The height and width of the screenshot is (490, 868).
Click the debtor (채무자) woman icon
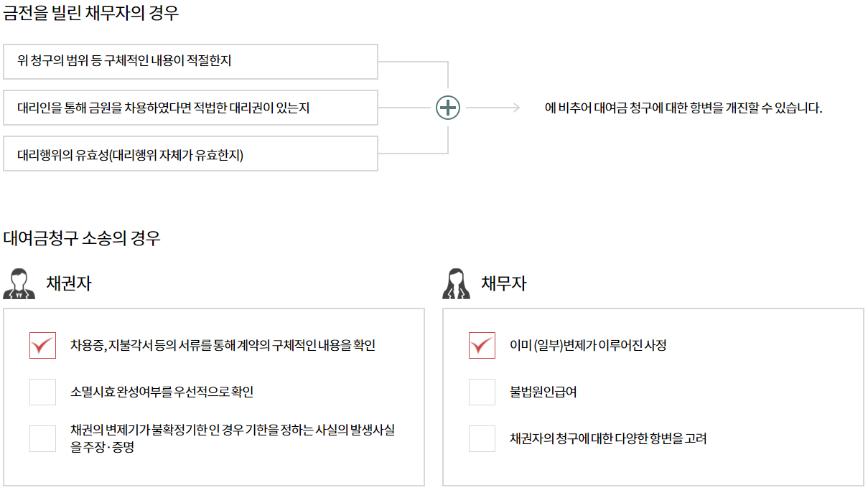456,283
